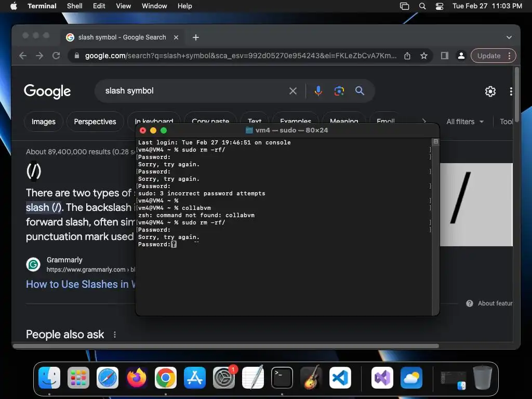Image resolution: width=532 pixels, height=399 pixels.
Task: Select the Perspectives filter chip
Action: pyautogui.click(x=95, y=122)
